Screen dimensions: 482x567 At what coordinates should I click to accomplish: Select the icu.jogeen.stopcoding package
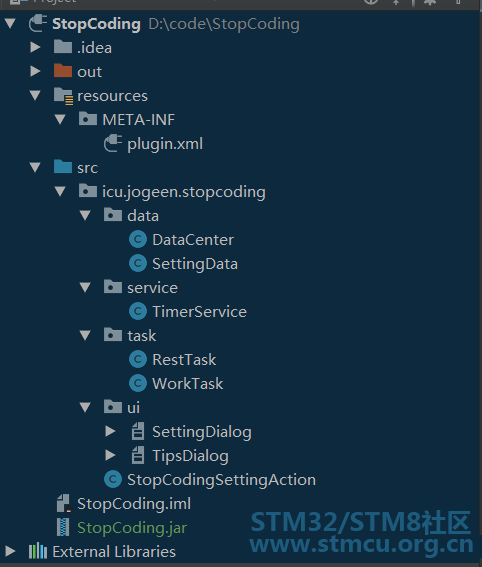[x=184, y=192]
